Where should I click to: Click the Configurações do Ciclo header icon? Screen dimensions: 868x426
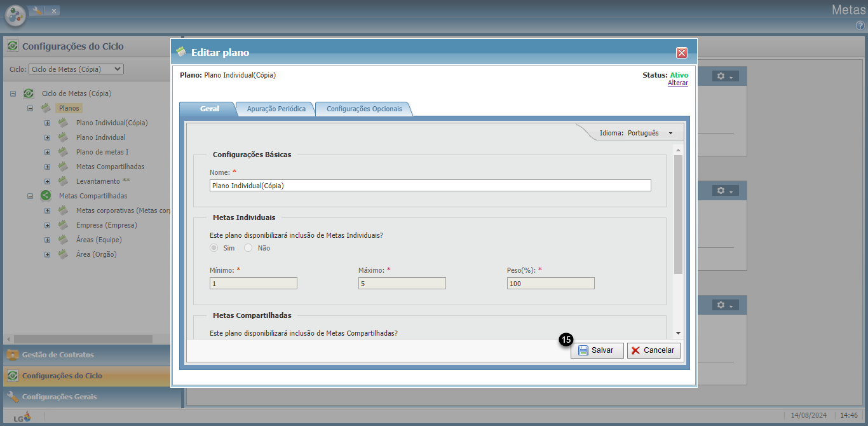point(13,46)
